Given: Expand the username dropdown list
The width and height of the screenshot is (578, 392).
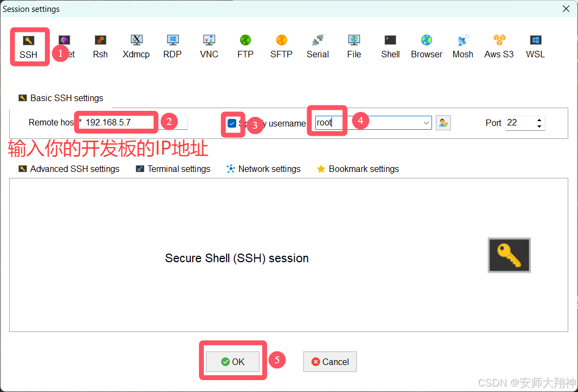Looking at the screenshot, I should (426, 123).
